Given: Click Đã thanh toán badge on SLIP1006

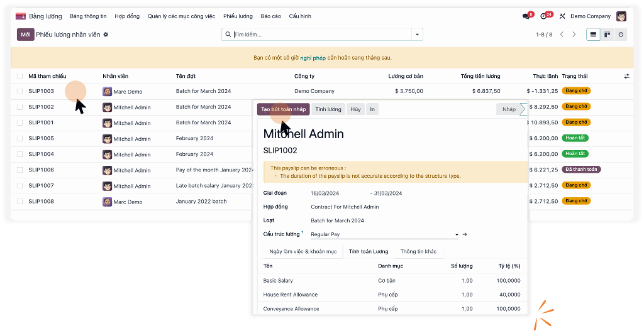Looking at the screenshot, I should [581, 170].
